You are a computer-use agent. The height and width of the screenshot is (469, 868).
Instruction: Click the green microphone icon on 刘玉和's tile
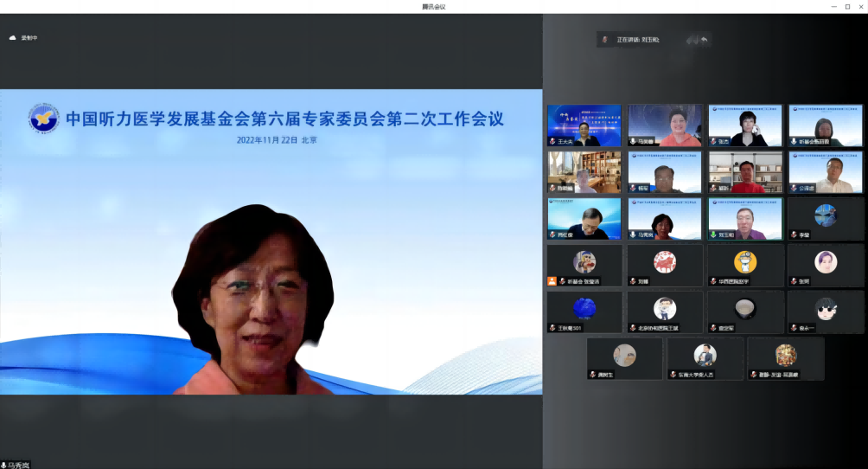[x=714, y=234]
